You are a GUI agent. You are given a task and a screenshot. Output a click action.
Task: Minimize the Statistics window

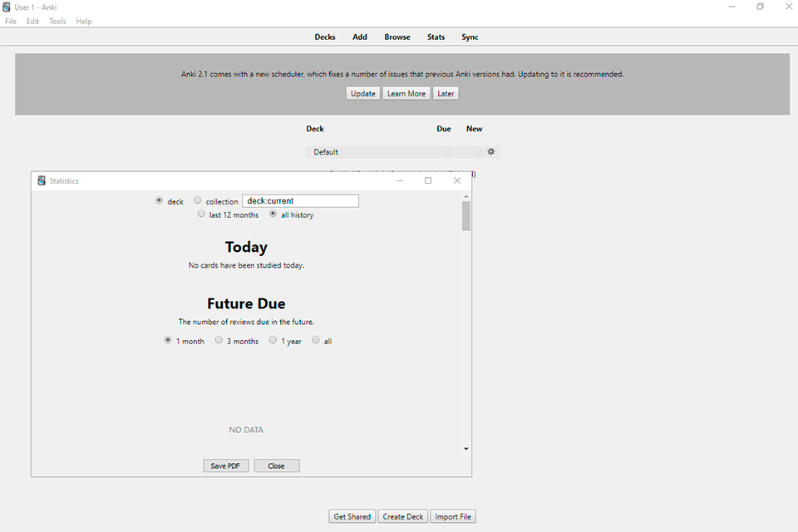[x=400, y=180]
